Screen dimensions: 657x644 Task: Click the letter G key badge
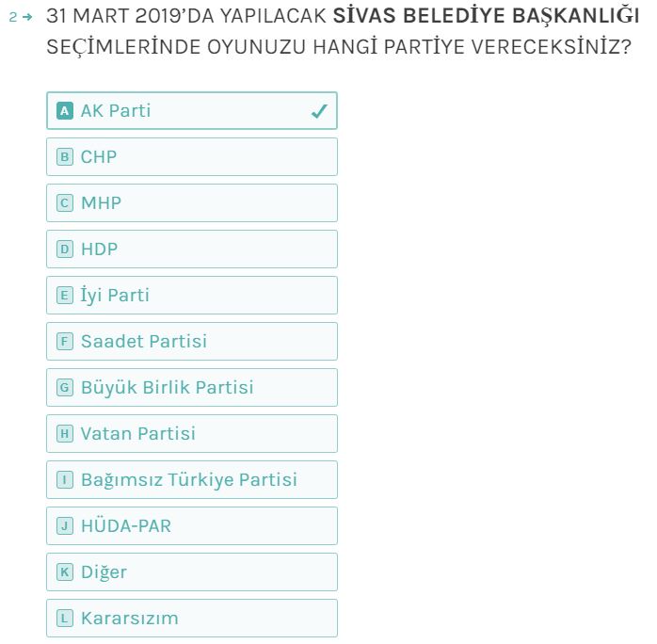tap(65, 388)
